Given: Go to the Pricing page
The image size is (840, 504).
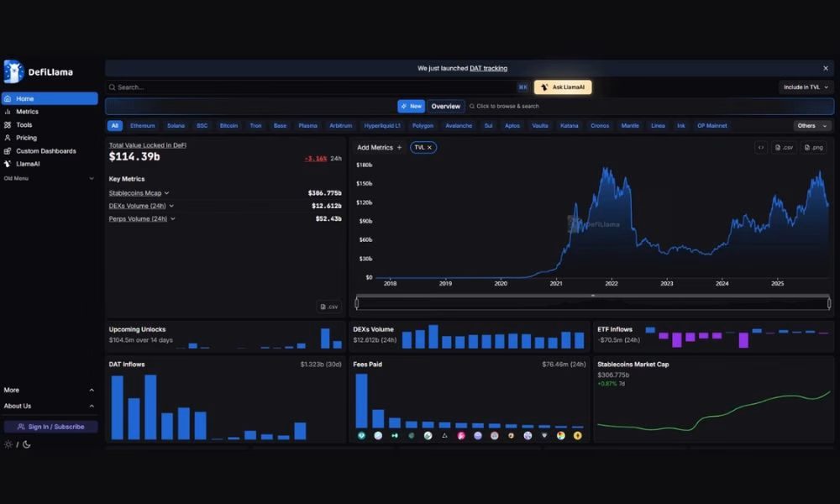Looking at the screenshot, I should 26,138.
